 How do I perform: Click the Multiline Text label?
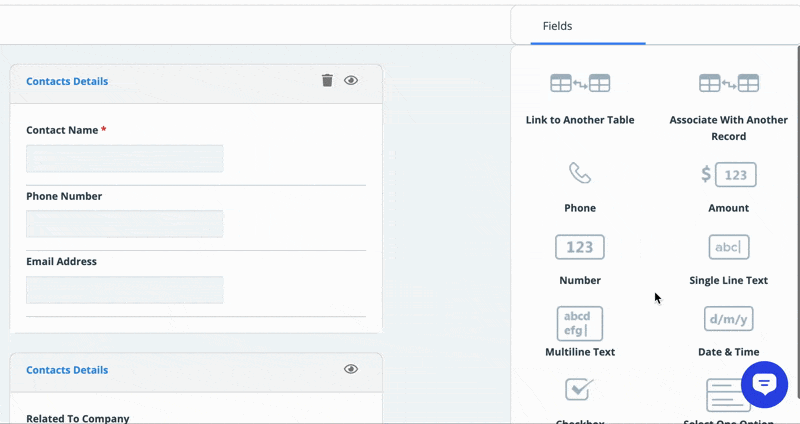[580, 352]
